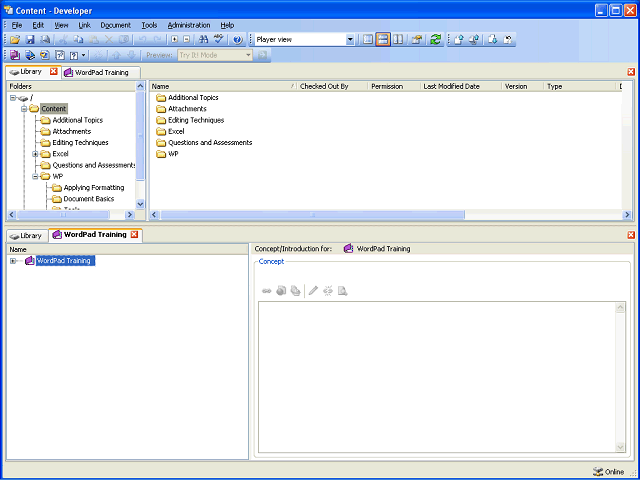This screenshot has width=640, height=480.
Task: Select Editing Techniques in the Folders tree
Action: (x=80, y=143)
